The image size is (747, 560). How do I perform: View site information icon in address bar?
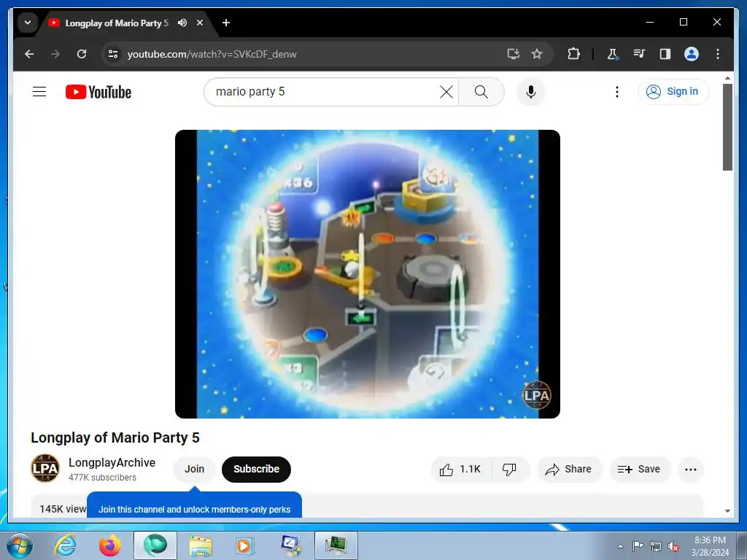click(113, 54)
